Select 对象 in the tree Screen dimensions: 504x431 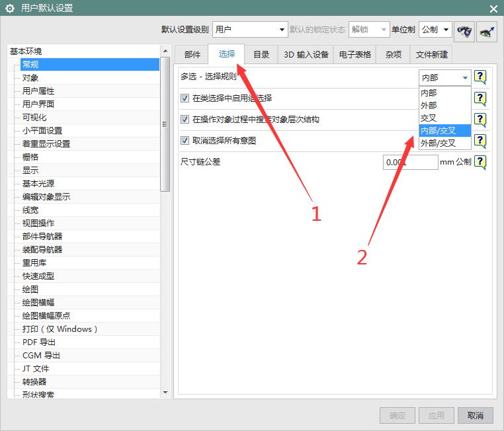pos(30,78)
